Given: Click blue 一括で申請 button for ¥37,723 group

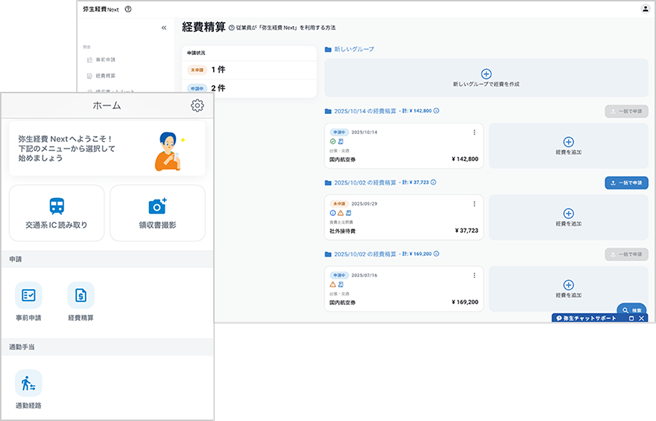Looking at the screenshot, I should (626, 183).
